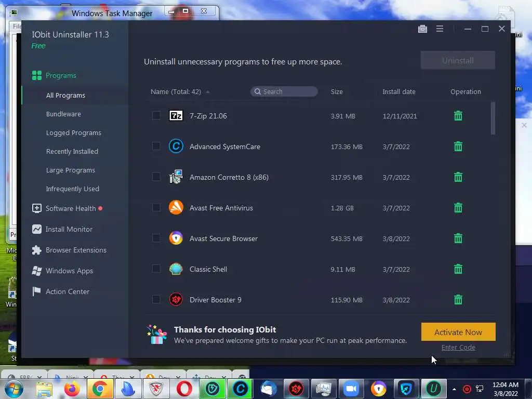The height and width of the screenshot is (399, 532).
Task: Click the Operation column header
Action: click(x=465, y=91)
